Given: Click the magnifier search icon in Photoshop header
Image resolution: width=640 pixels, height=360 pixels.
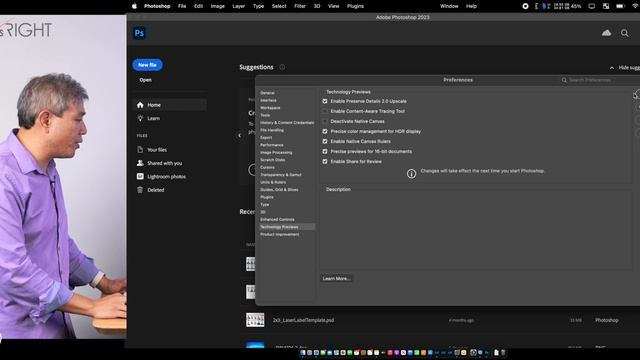Looking at the screenshot, I should tap(624, 33).
